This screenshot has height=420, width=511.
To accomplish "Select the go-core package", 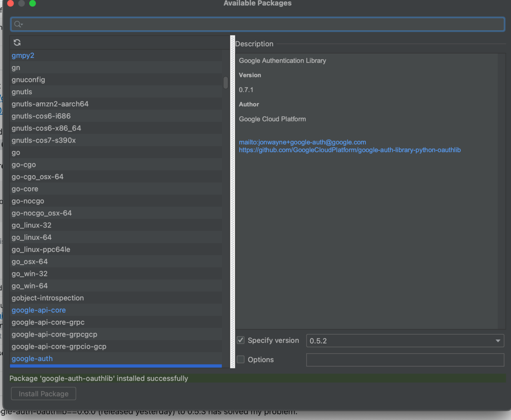I will [x=116, y=189].
